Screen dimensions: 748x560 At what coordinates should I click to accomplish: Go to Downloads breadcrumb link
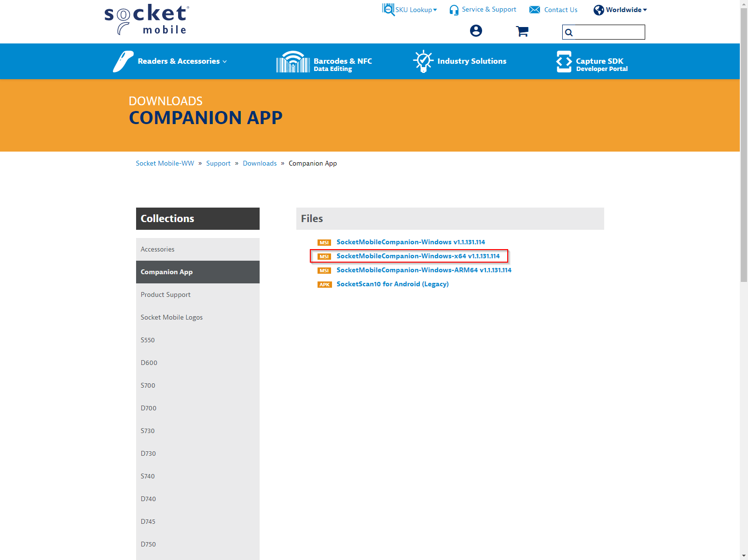coord(260,163)
